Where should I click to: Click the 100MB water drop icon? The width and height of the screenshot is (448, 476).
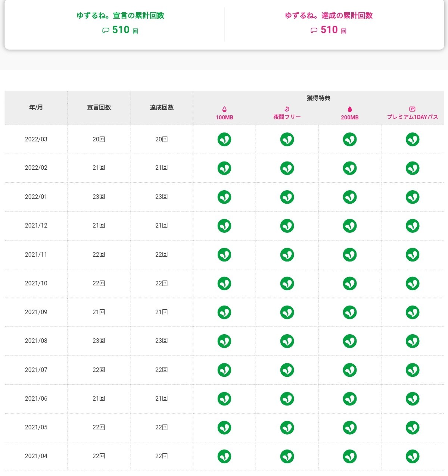tap(224, 109)
